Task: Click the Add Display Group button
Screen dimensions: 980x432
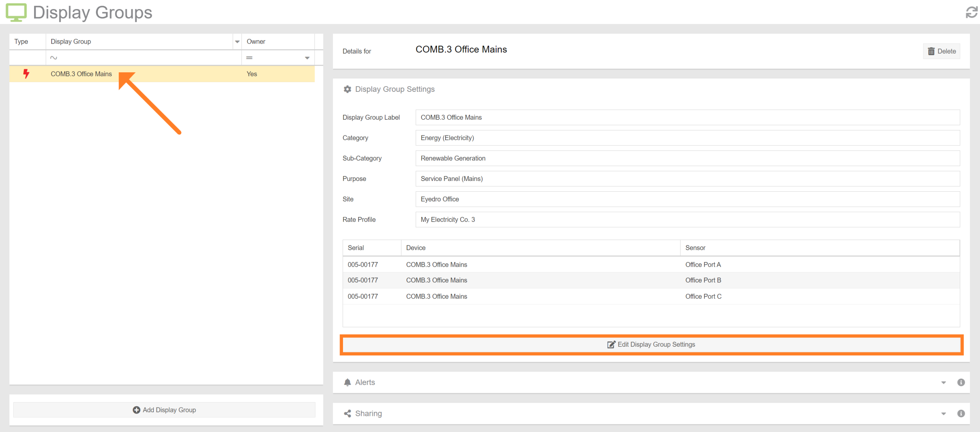Action: 164,409
